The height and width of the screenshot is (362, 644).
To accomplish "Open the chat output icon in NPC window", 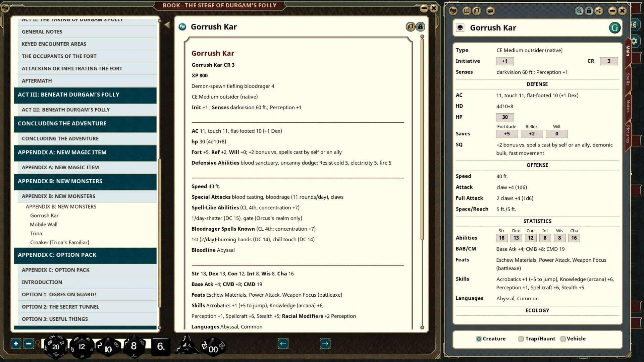I will click(490, 11).
